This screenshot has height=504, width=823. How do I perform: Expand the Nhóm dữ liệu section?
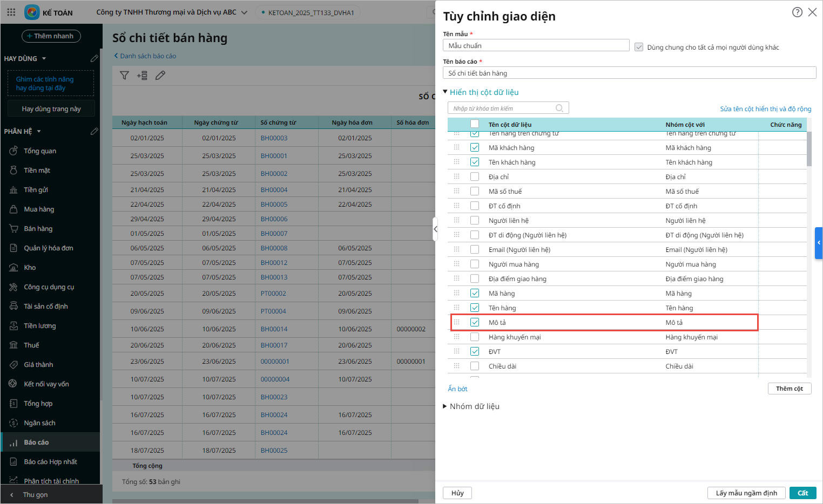446,406
